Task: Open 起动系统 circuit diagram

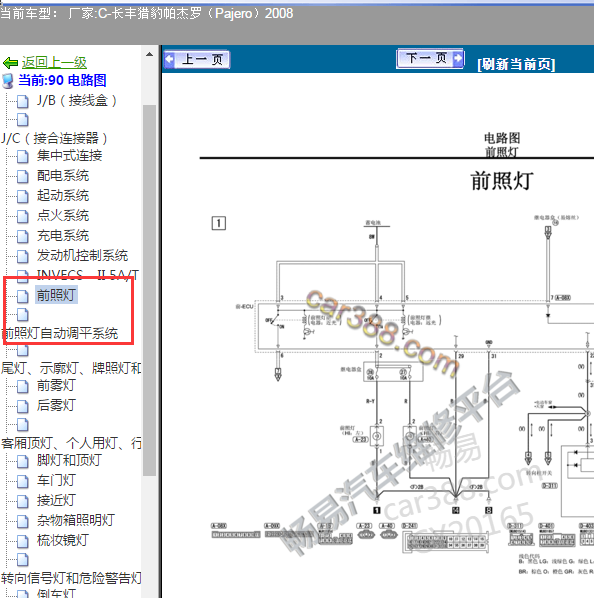Action: (63, 196)
